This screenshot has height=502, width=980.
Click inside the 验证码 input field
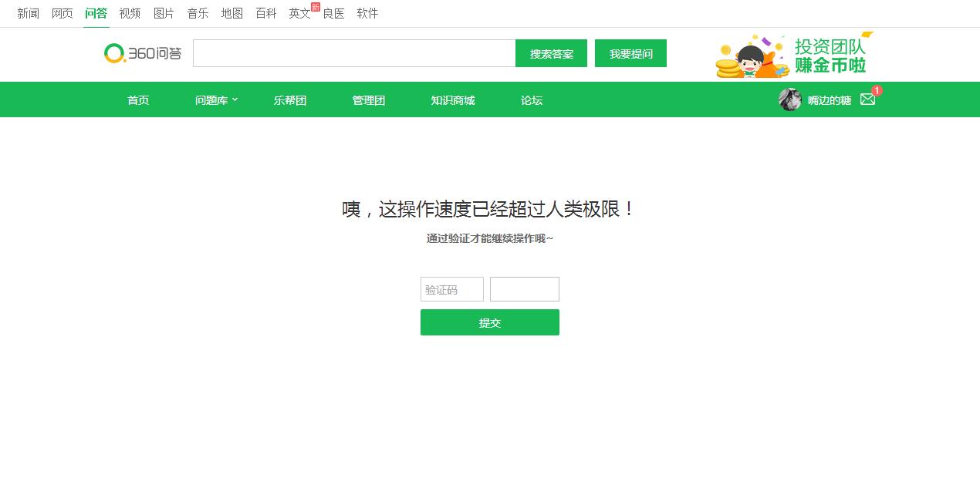[451, 289]
